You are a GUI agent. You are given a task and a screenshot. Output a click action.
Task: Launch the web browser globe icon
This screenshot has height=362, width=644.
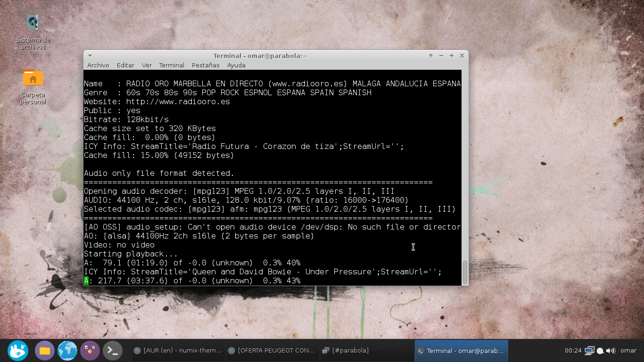point(67,351)
